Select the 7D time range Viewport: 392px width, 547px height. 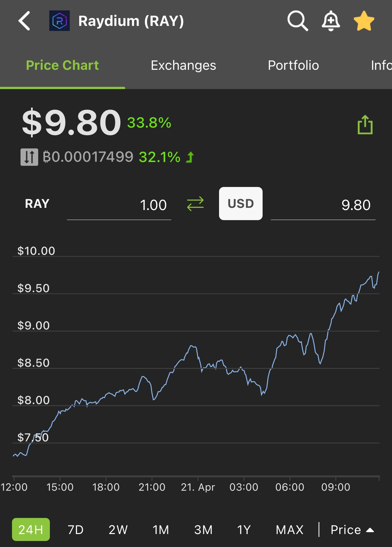point(76,530)
